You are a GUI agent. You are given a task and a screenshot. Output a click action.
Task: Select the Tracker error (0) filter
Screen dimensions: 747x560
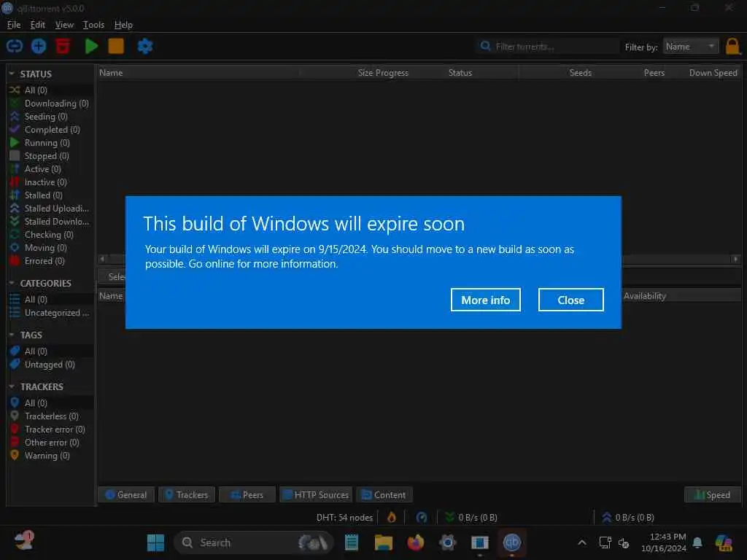(50, 429)
